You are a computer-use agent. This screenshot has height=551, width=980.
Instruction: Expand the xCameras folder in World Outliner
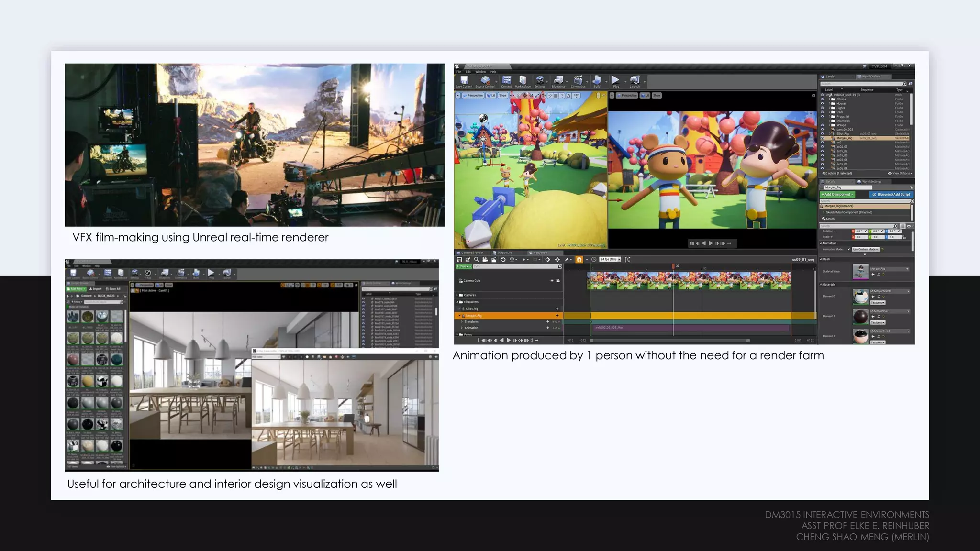coord(829,121)
